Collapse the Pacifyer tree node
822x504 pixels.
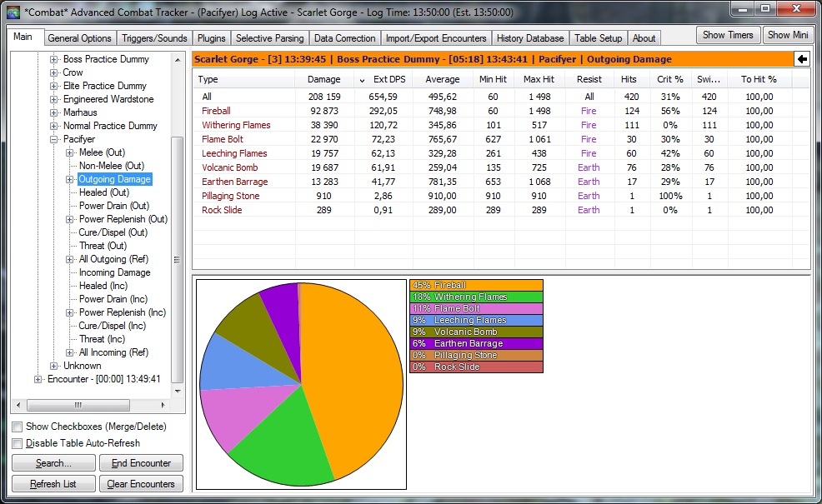click(53, 139)
